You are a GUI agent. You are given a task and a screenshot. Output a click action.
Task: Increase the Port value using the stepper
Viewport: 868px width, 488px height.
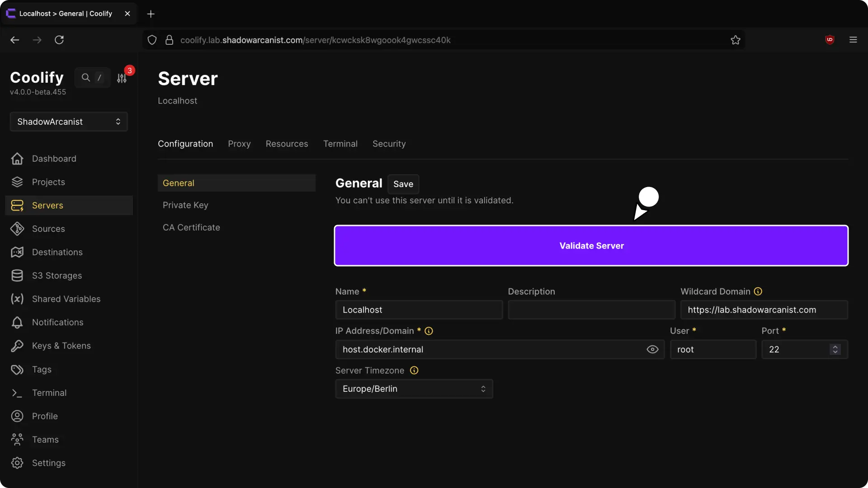(835, 346)
